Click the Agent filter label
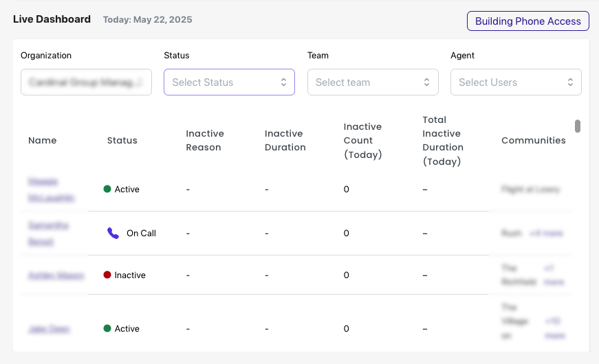 click(x=462, y=56)
